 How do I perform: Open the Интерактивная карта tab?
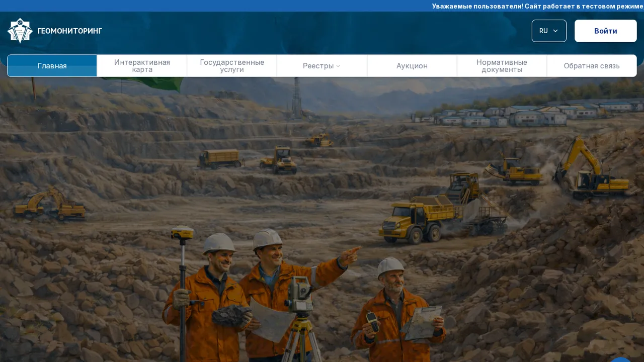pyautogui.click(x=142, y=66)
